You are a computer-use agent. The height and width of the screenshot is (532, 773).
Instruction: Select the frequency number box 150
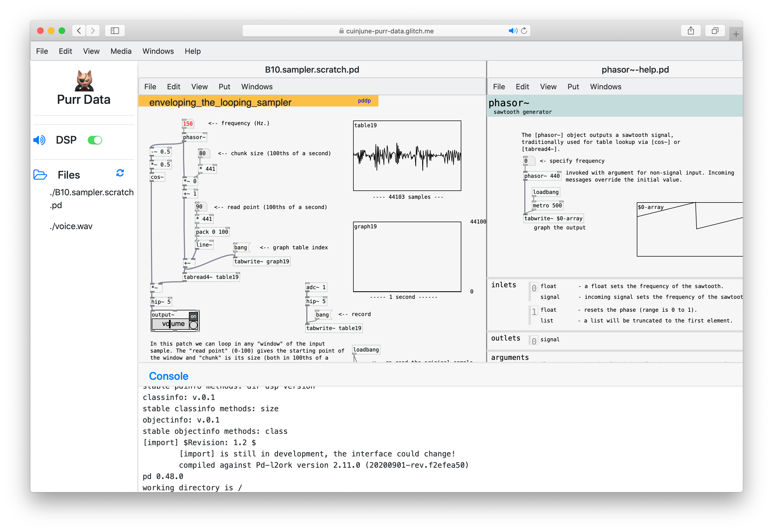[188, 124]
